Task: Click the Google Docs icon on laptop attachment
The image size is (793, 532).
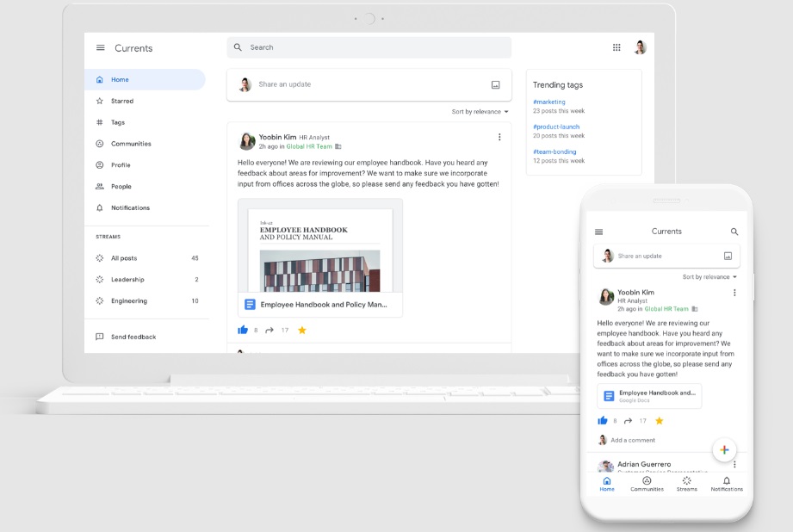Action: click(x=250, y=305)
